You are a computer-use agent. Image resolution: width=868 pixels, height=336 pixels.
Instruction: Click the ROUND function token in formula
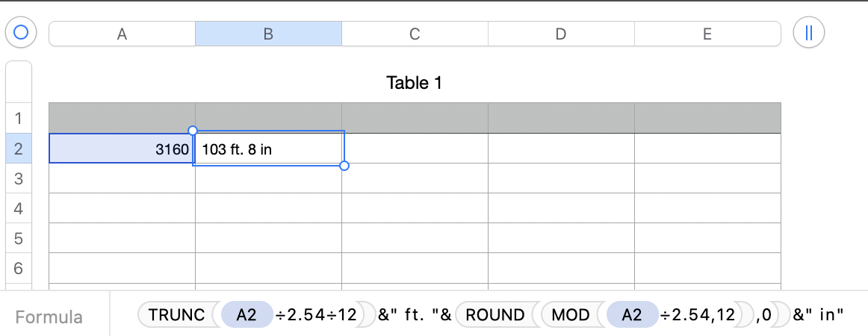point(495,315)
